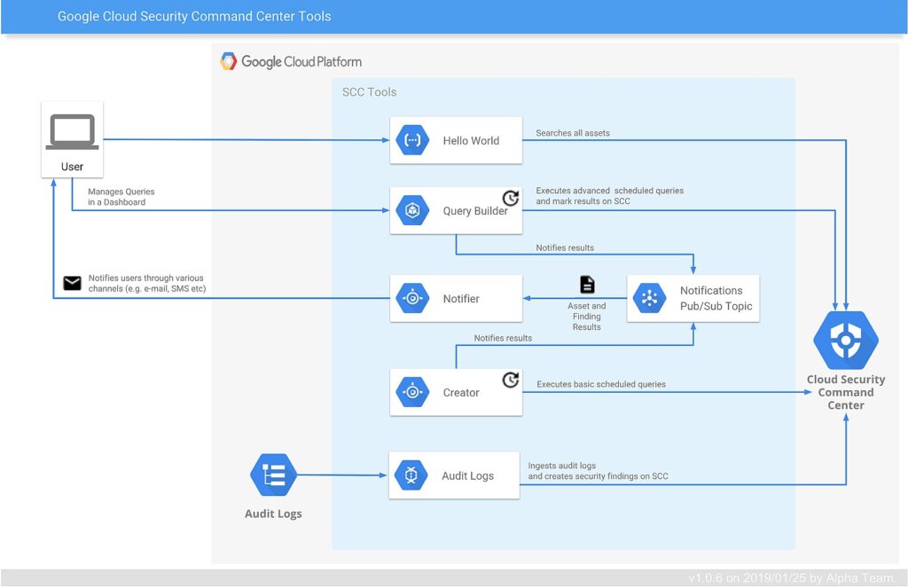Click the Notifications Pub/Sub Topic label
The width and height of the screenshot is (908, 588).
[716, 298]
